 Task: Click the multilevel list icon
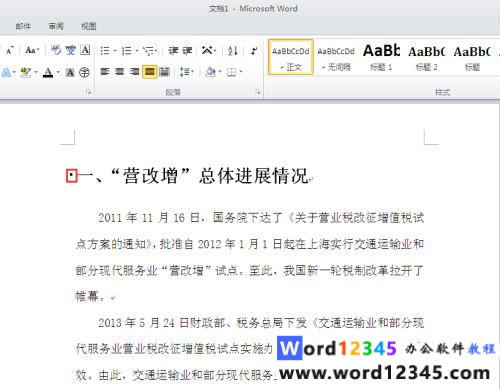point(148,51)
